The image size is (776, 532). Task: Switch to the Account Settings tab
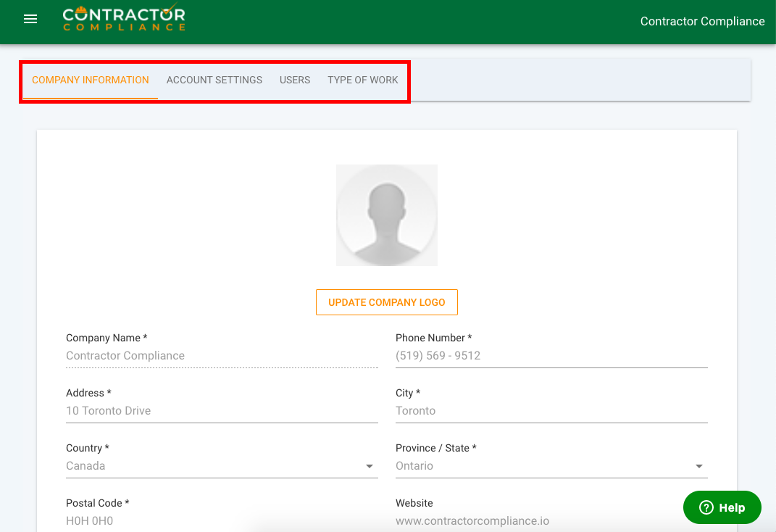click(x=214, y=80)
